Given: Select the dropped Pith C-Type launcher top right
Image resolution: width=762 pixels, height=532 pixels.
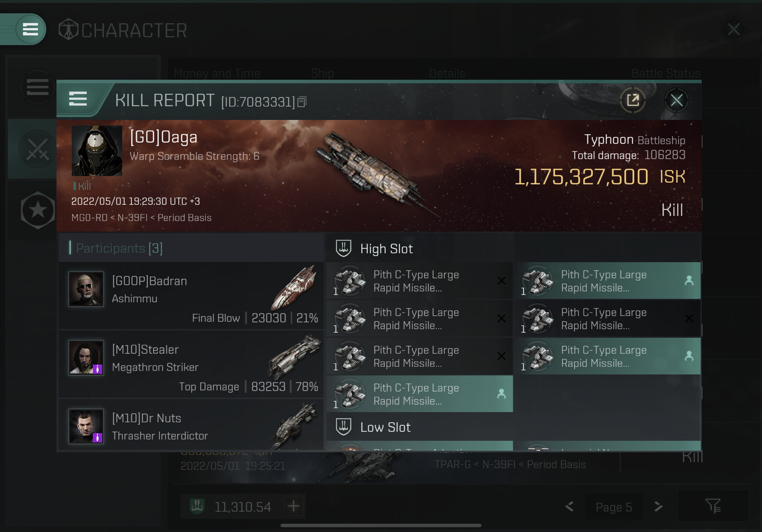Looking at the screenshot, I should pos(607,281).
